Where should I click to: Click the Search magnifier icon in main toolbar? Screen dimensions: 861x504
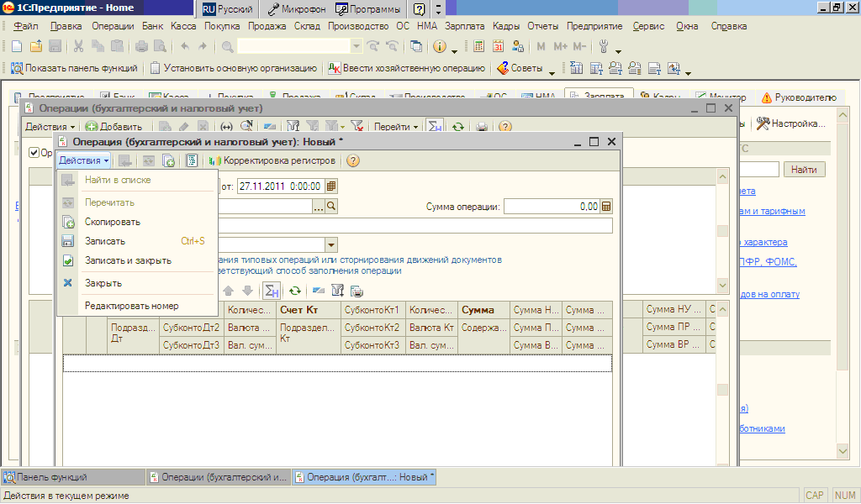(227, 46)
